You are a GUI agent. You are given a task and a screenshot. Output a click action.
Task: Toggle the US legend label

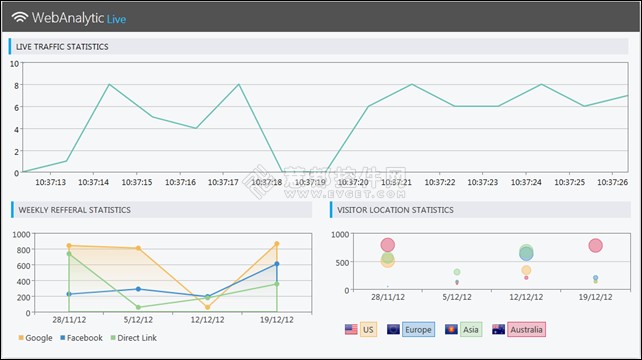click(x=368, y=330)
